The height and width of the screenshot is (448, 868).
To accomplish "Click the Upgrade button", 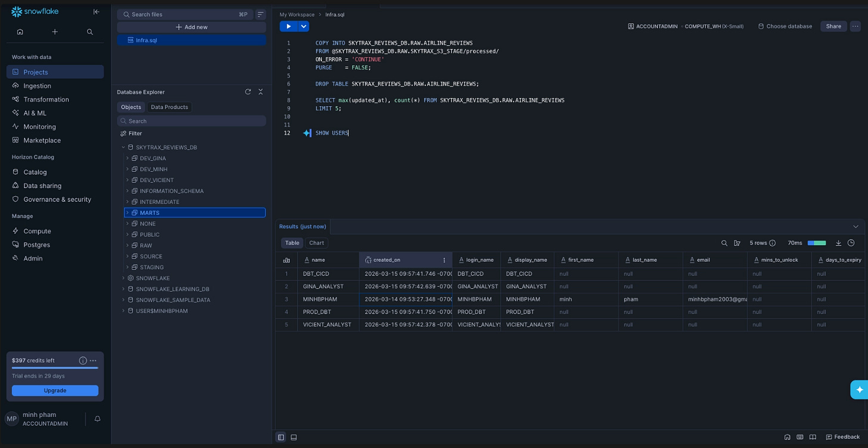I will (55, 390).
